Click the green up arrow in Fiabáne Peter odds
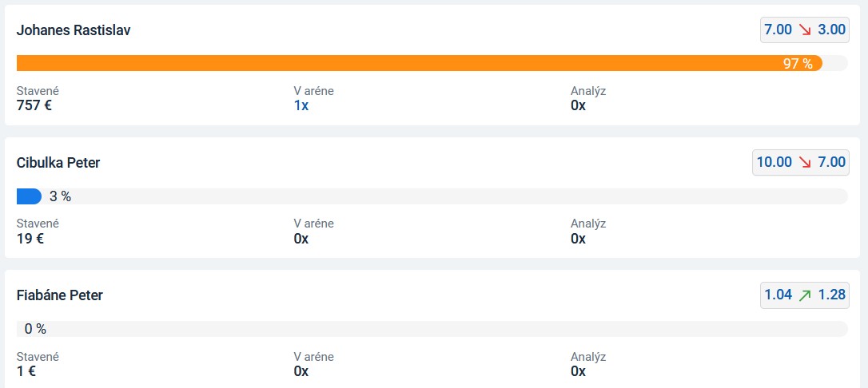The height and width of the screenshot is (388, 868). (805, 295)
